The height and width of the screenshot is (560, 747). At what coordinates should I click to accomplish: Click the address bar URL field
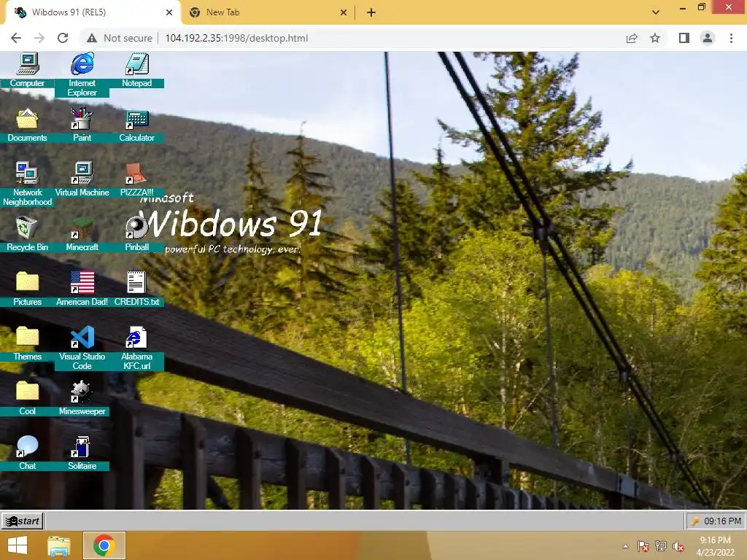(236, 38)
